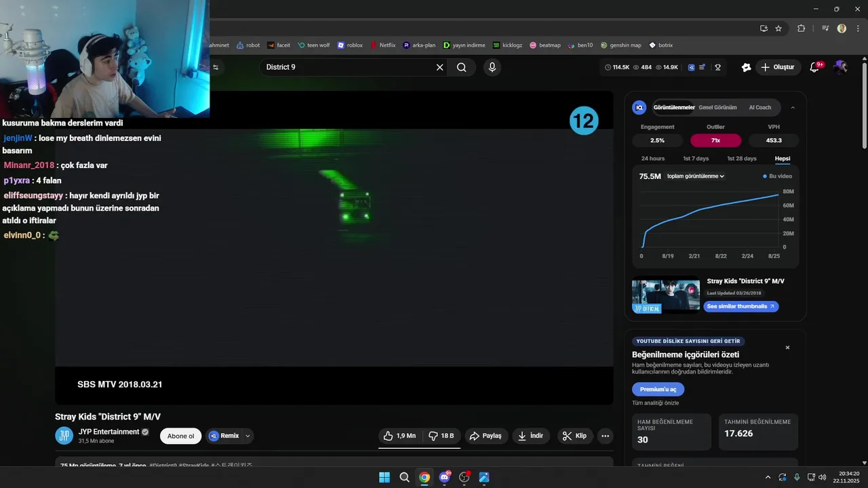Click the VPH 453.3 pill
This screenshot has height=488, width=868.
pyautogui.click(x=774, y=140)
